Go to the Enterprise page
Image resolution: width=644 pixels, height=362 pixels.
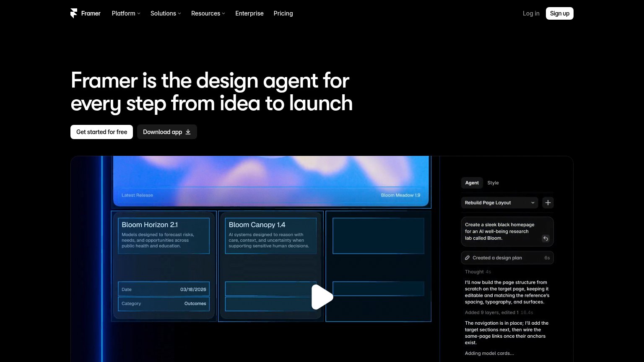(x=249, y=13)
